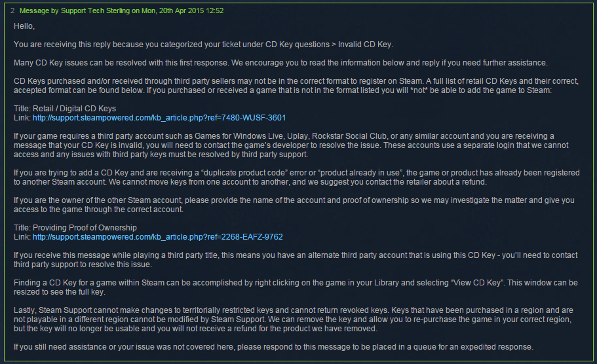Click the territorially restricted keys paragraph
This screenshot has width=597, height=364.
(x=293, y=319)
